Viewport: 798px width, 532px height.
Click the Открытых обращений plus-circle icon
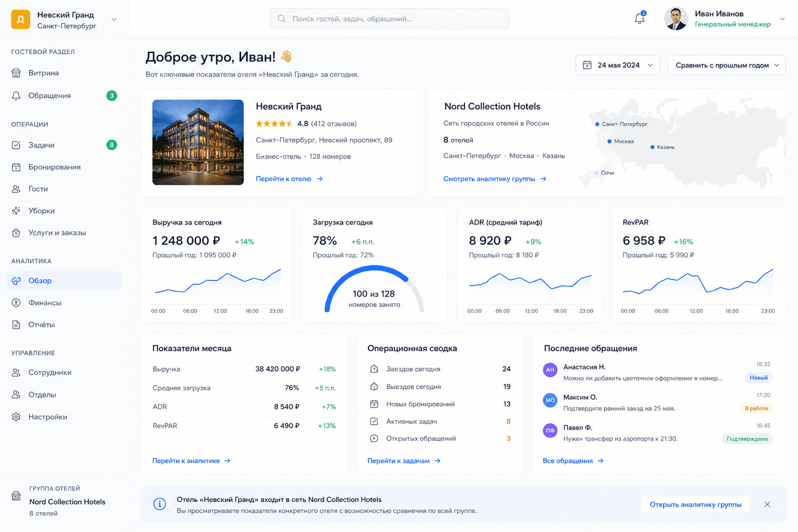(x=374, y=438)
